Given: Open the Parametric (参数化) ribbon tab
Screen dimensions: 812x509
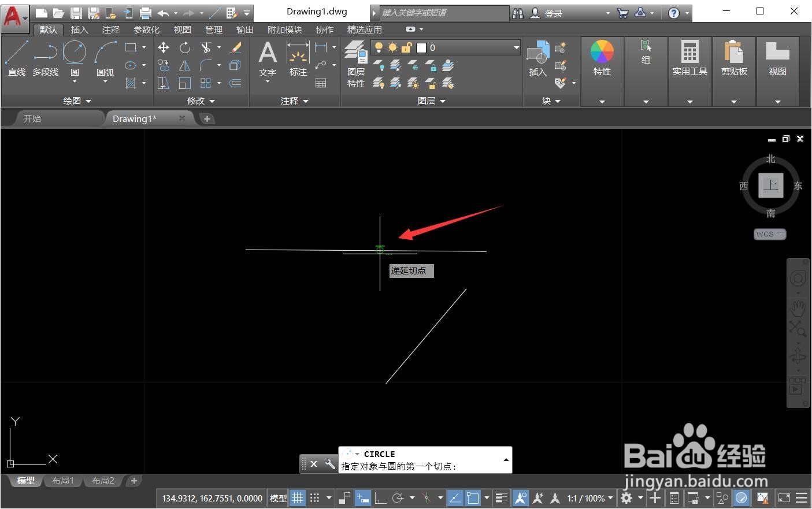Looking at the screenshot, I should tap(146, 29).
